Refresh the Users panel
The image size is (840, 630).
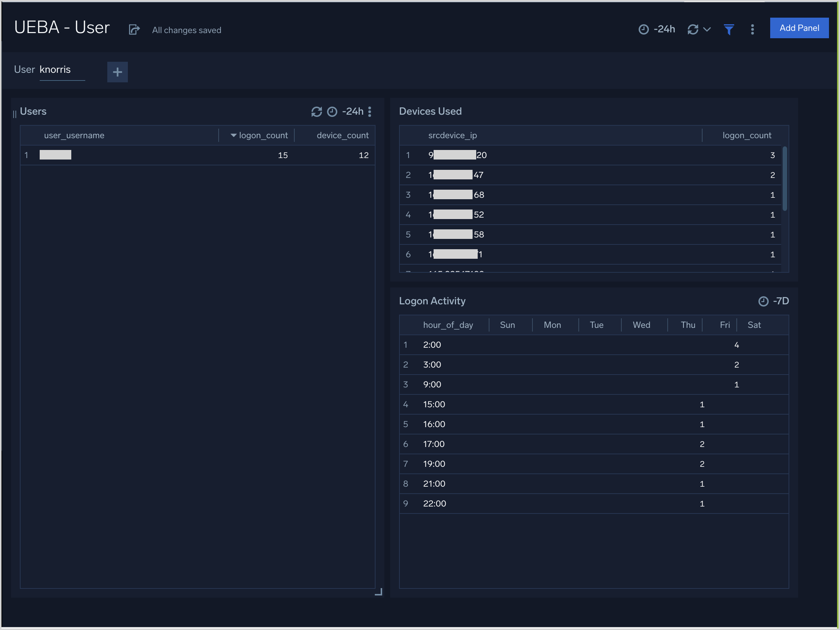pyautogui.click(x=316, y=112)
